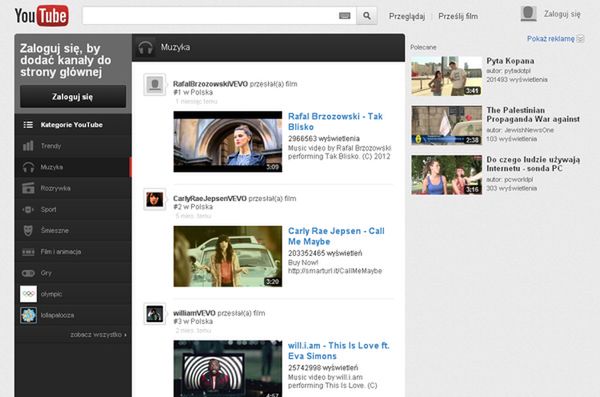Select Film i animacja category label

[x=61, y=252]
